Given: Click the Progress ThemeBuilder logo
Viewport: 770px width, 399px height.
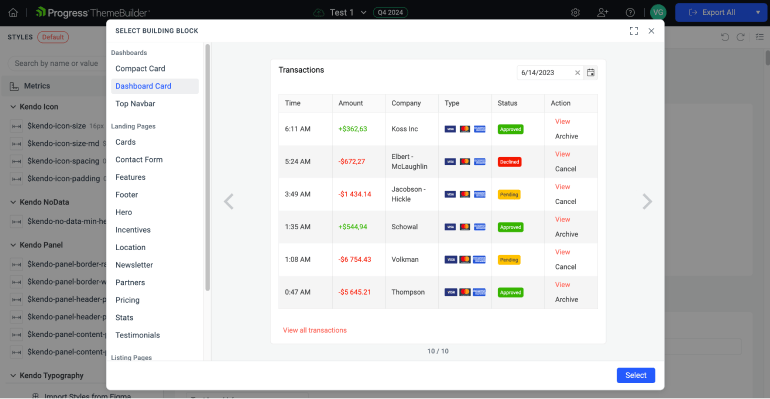Looking at the screenshot, I should click(93, 12).
